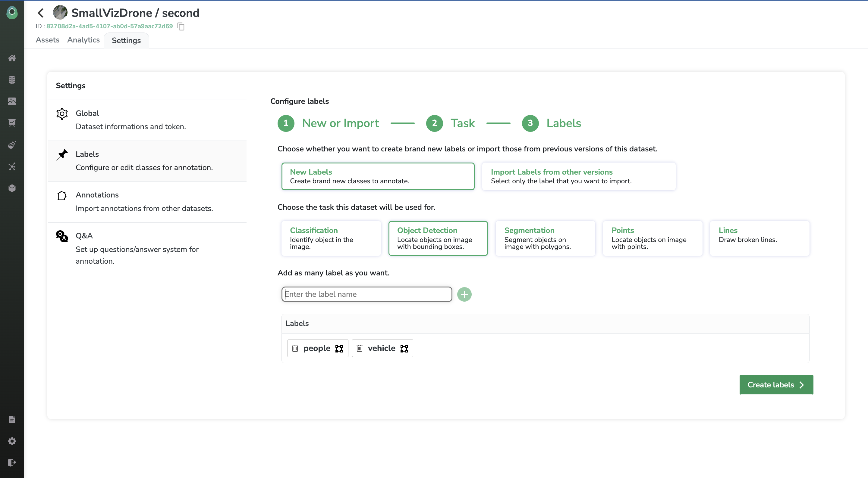Open the datasets database sidebar icon
Viewport: 868px width, 478px height.
coord(12,80)
